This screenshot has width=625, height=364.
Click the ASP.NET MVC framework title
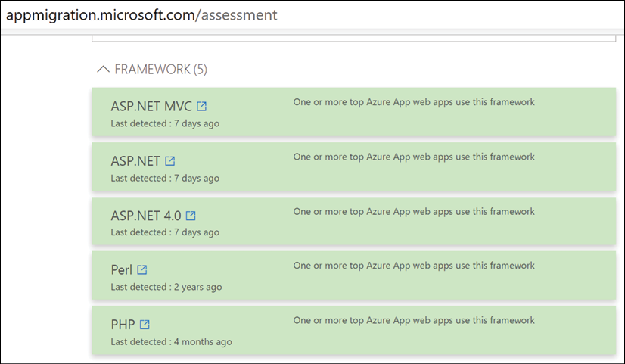coord(151,107)
